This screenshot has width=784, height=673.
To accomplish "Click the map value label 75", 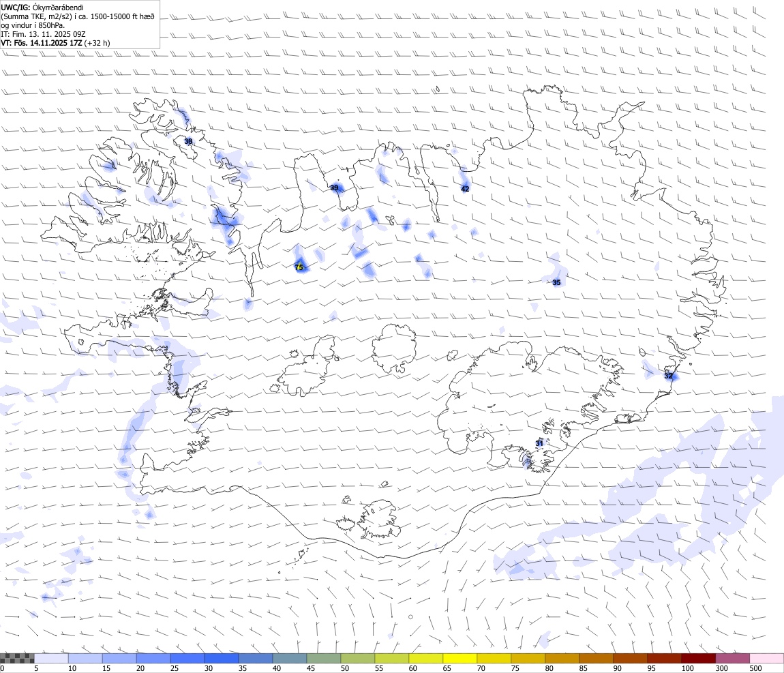I will click(299, 267).
